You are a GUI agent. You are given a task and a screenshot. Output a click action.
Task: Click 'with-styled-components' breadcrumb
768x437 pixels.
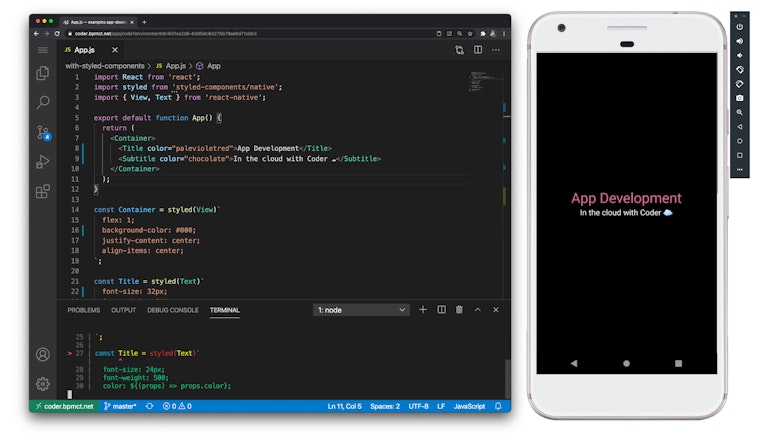click(105, 66)
